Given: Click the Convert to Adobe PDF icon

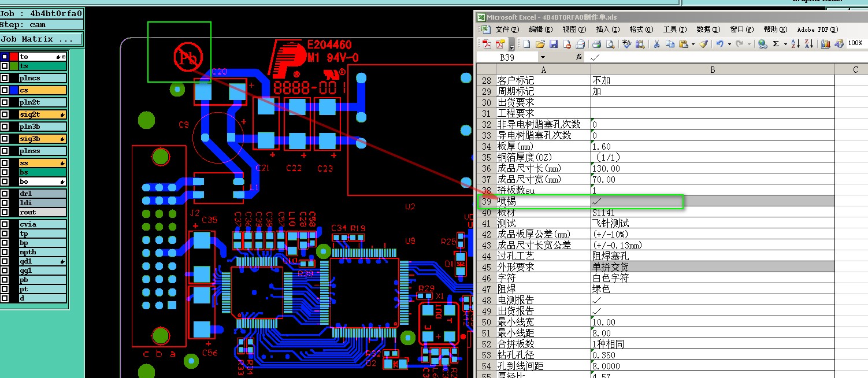Looking at the screenshot, I should (487, 44).
